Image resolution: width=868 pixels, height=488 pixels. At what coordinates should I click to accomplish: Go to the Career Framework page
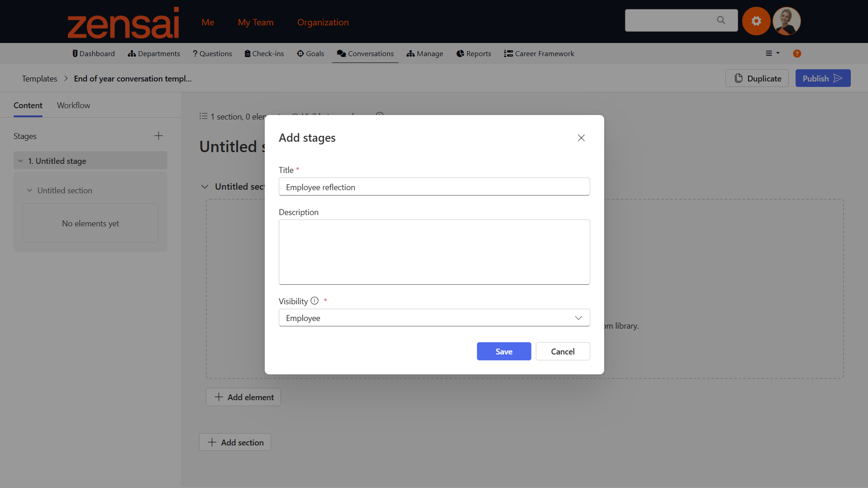pos(539,53)
